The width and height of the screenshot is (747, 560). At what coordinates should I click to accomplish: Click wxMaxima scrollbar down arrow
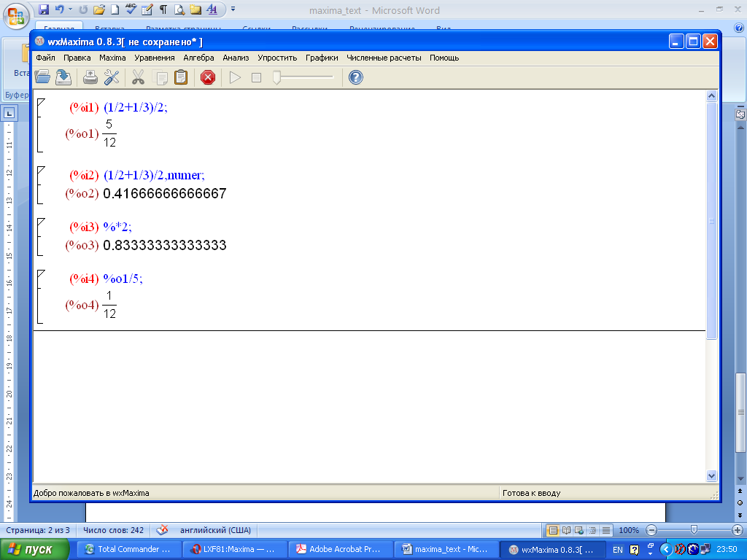pyautogui.click(x=711, y=475)
